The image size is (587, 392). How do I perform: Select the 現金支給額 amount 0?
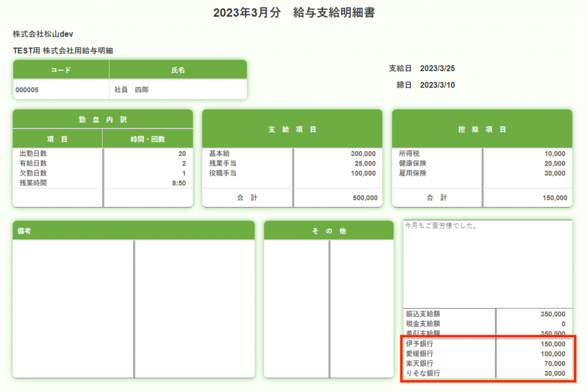click(x=563, y=324)
